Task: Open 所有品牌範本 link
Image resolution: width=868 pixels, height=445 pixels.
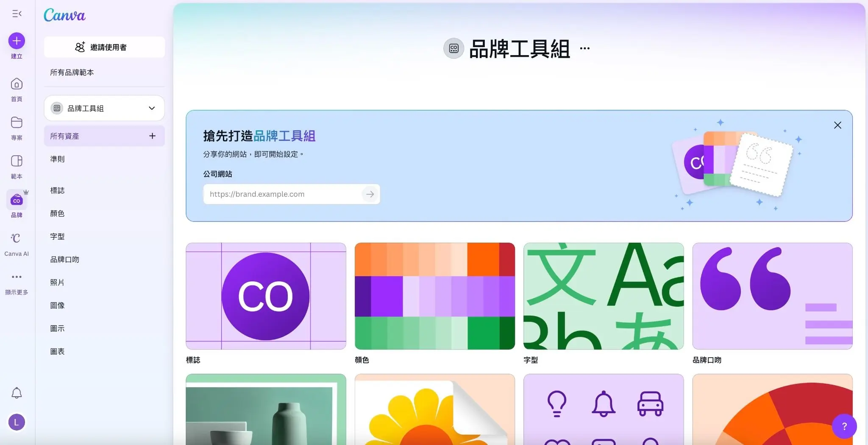Action: [72, 73]
